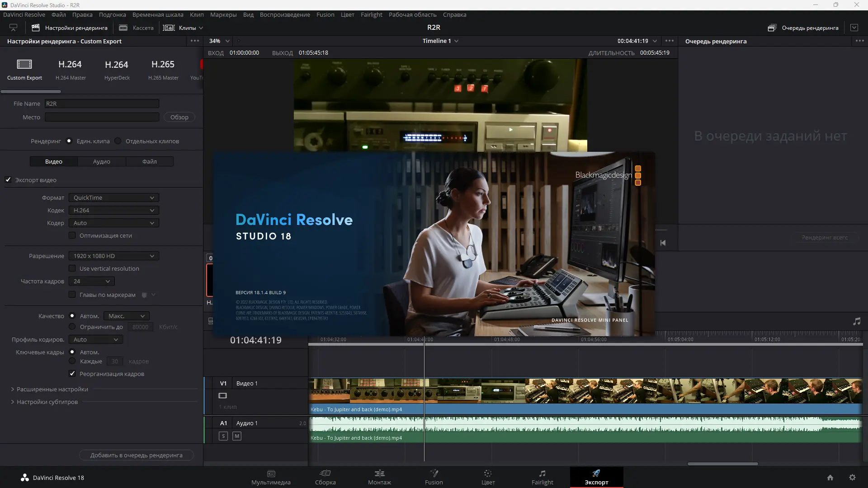Click the Обзор button next to Место
This screenshot has width=868, height=488.
pos(179,117)
